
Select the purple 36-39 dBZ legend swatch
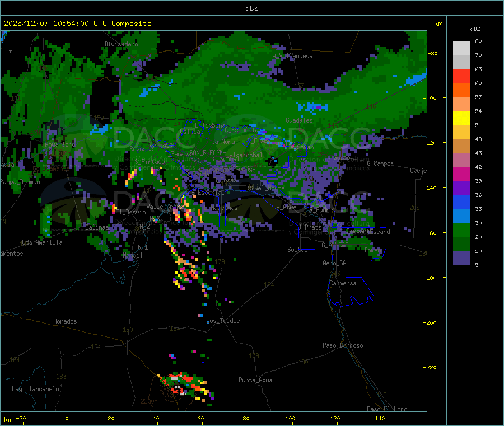coord(461,188)
